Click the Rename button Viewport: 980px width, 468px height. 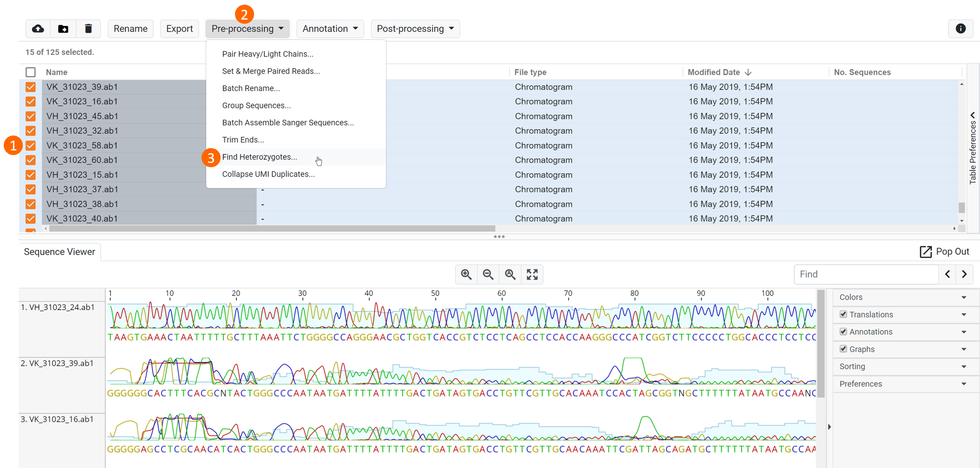coord(130,29)
